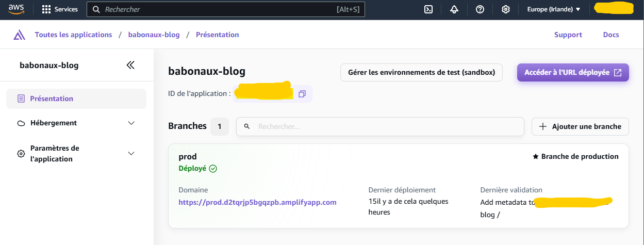
Task: Collapse the sidebar with double chevron
Action: click(130, 65)
